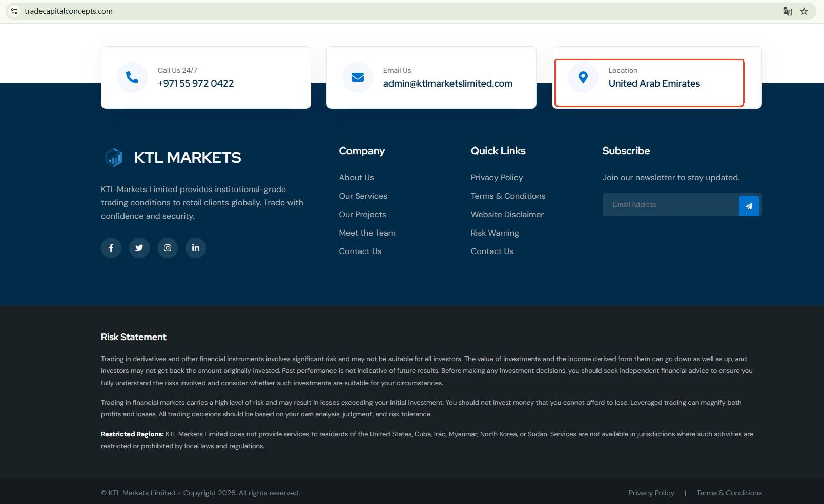Open the LinkedIn social icon
The height and width of the screenshot is (504, 824).
(x=196, y=248)
